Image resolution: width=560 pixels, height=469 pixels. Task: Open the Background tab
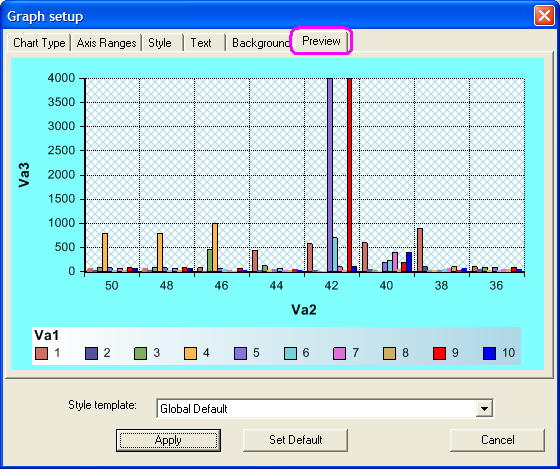pyautogui.click(x=260, y=43)
